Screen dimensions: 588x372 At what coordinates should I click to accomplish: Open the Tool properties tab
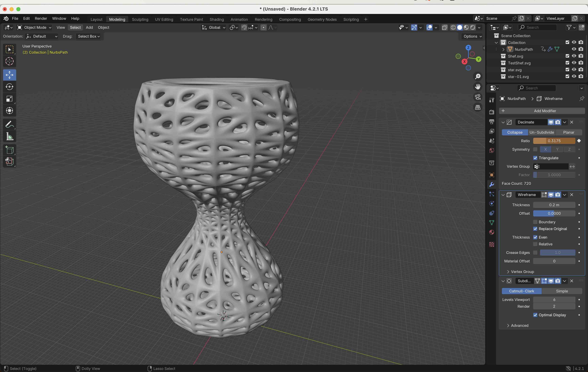pos(492,100)
